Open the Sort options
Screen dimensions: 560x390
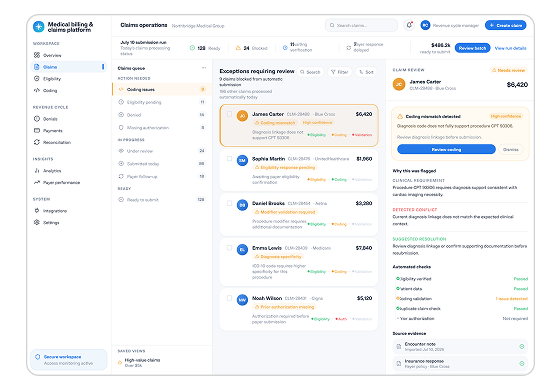tap(366, 72)
